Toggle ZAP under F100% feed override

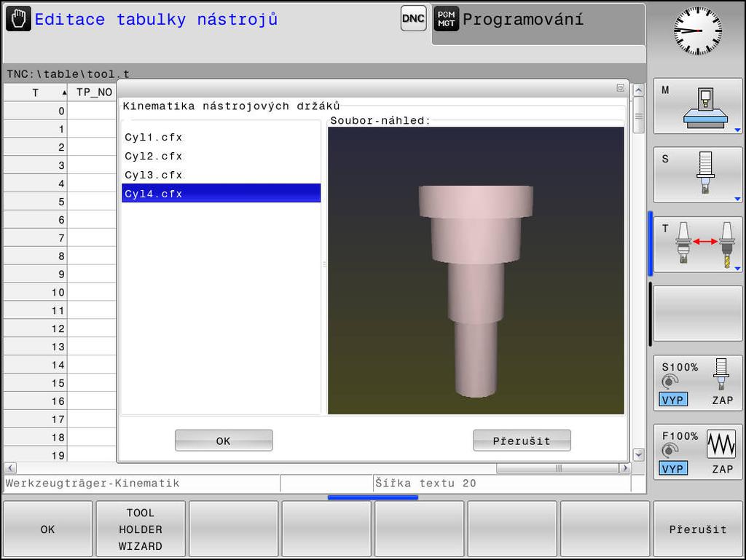coord(722,469)
